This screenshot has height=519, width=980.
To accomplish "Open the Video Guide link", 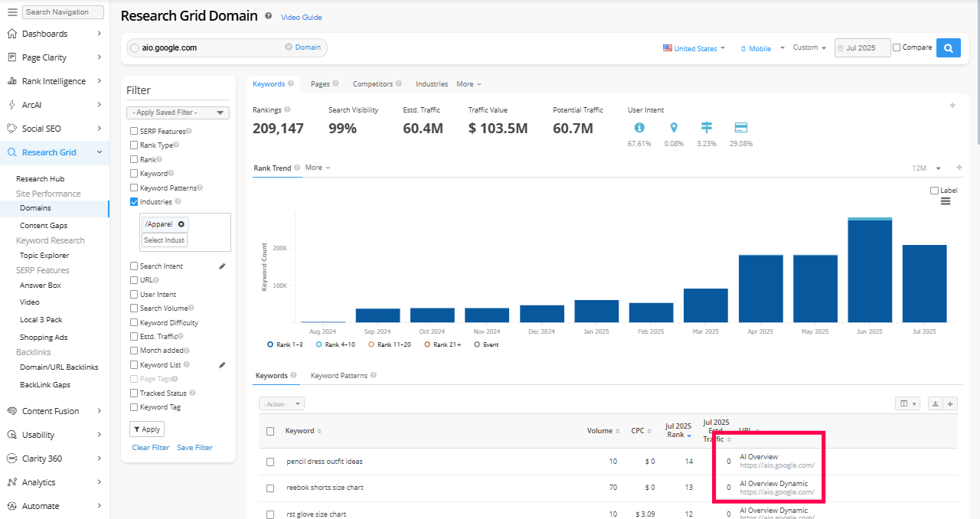I will [x=301, y=18].
